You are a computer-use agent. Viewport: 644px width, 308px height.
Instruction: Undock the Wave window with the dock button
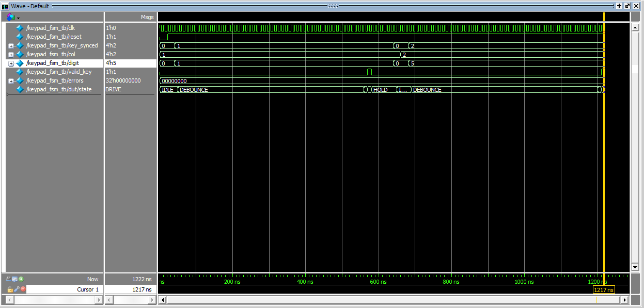(627, 6)
